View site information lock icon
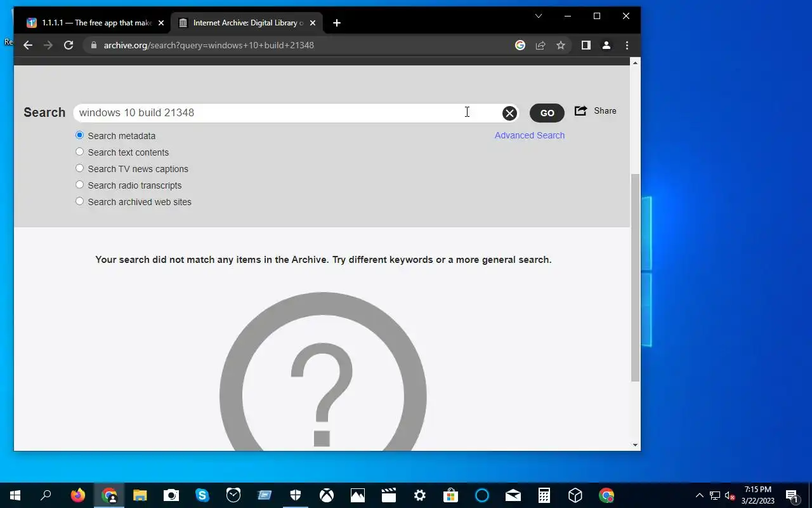Screen dimensions: 812x508 [94, 45]
